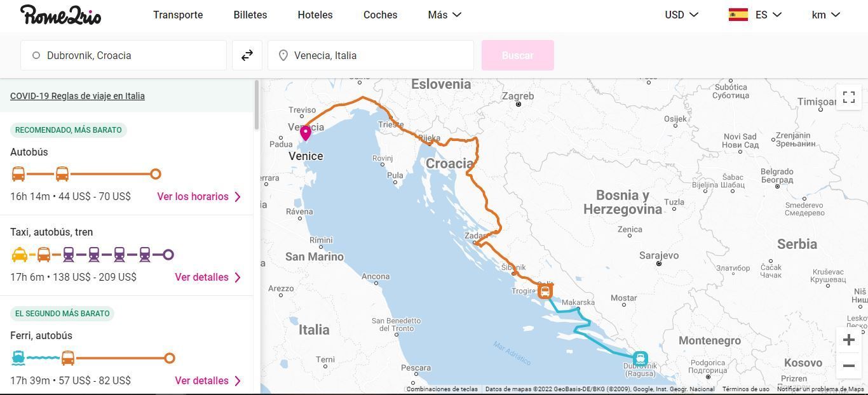The height and width of the screenshot is (395, 868).
Task: Open the Hoteles menu item
Action: click(315, 15)
